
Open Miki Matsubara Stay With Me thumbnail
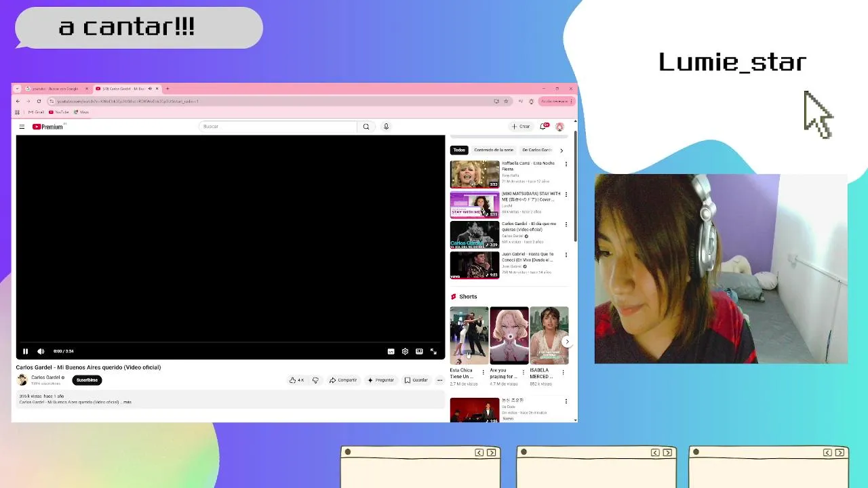coord(475,205)
